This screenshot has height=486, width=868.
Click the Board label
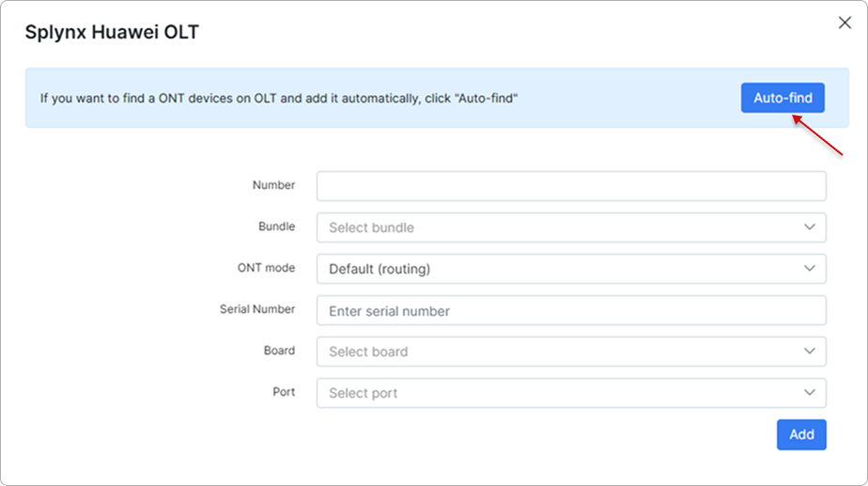pyautogui.click(x=280, y=351)
